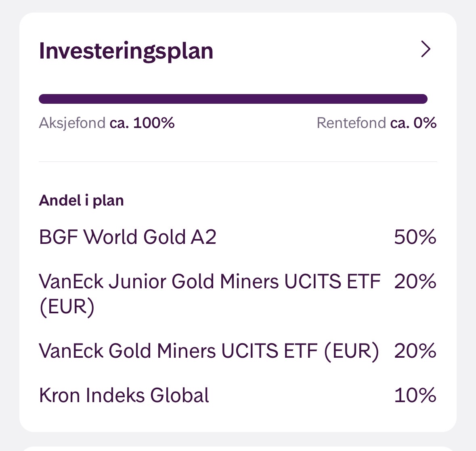Tap the 50% share for BGF World Gold
Image resolution: width=476 pixels, height=451 pixels.
(x=415, y=237)
